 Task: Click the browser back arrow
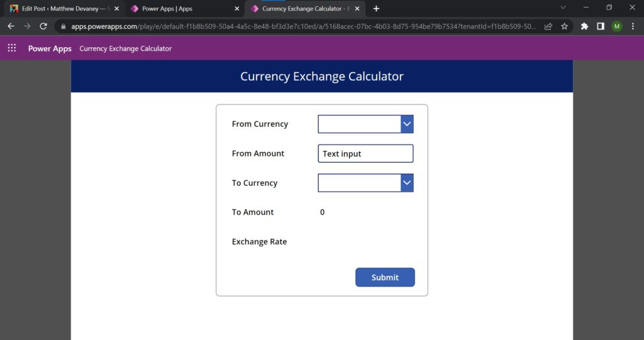click(x=11, y=26)
